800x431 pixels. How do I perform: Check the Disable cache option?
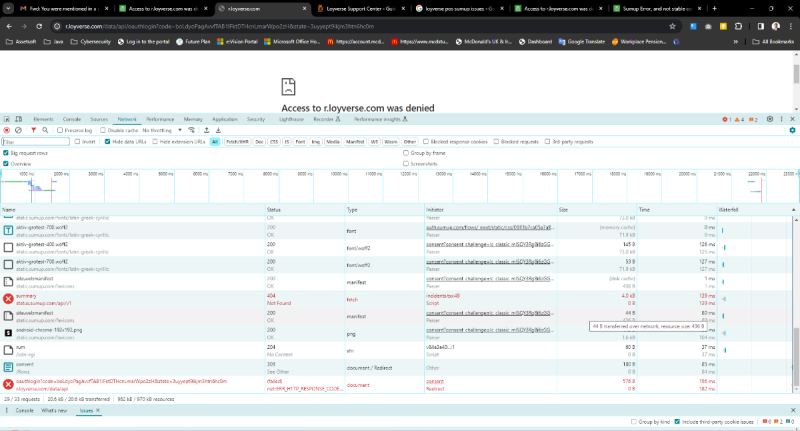coord(102,130)
